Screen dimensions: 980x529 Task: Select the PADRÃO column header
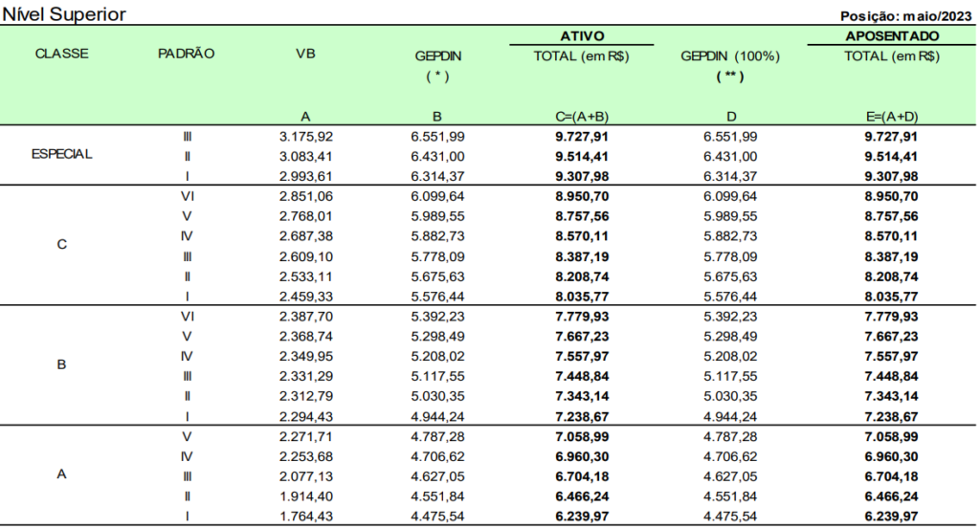coord(186,55)
